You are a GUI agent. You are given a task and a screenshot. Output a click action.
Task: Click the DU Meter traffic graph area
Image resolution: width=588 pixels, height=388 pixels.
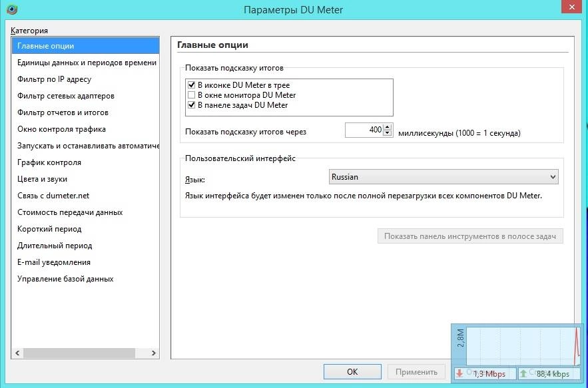click(x=523, y=347)
